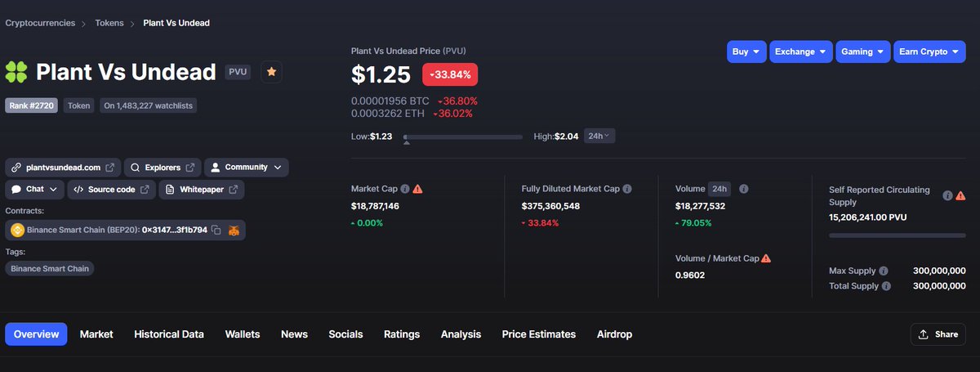Click Volume value $18,277,532
Viewport: 980px width, 372px height.
point(700,206)
